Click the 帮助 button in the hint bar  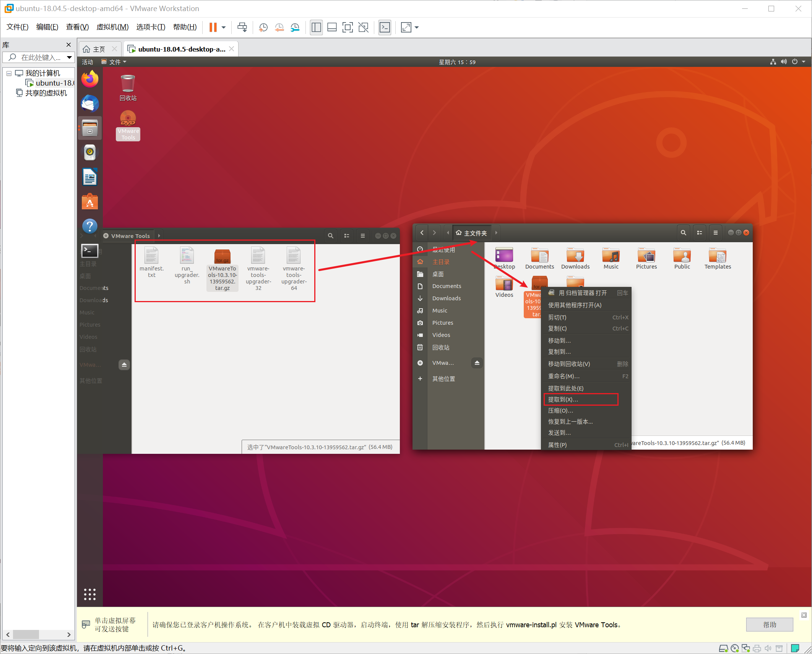770,625
